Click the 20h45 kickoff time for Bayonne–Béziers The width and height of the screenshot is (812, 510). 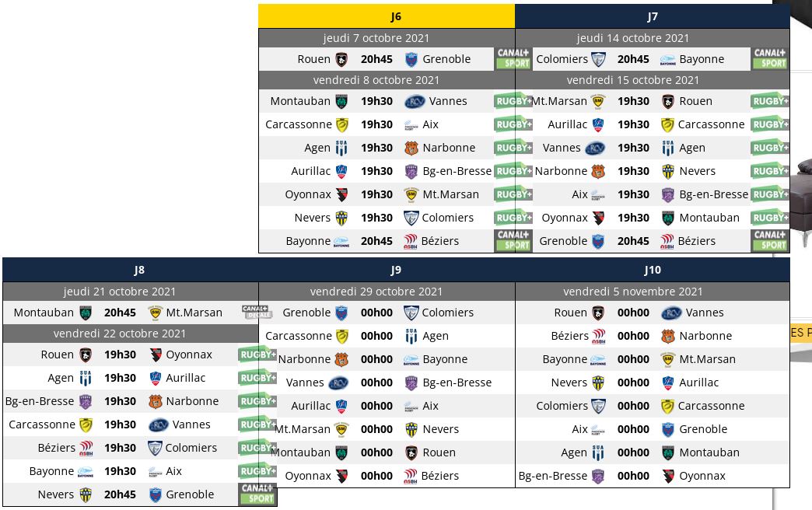tap(376, 241)
